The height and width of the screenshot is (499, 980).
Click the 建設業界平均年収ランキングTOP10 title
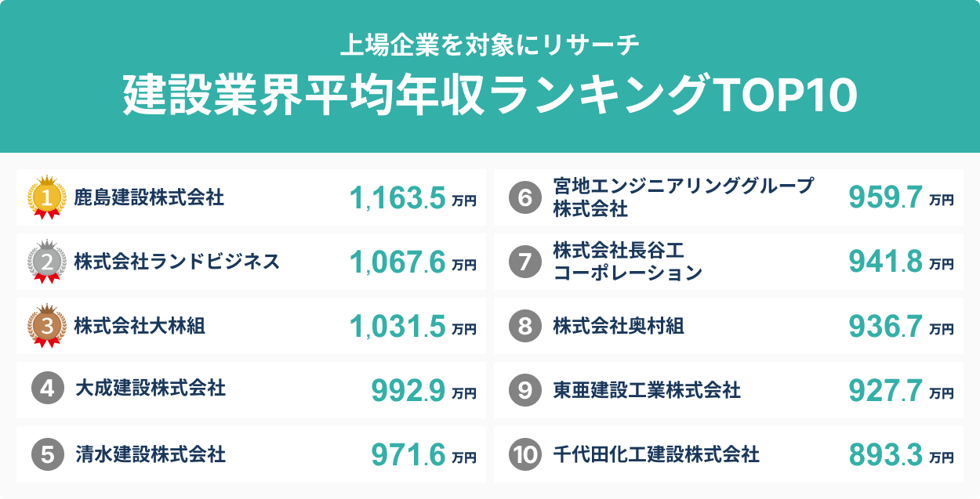pyautogui.click(x=490, y=96)
